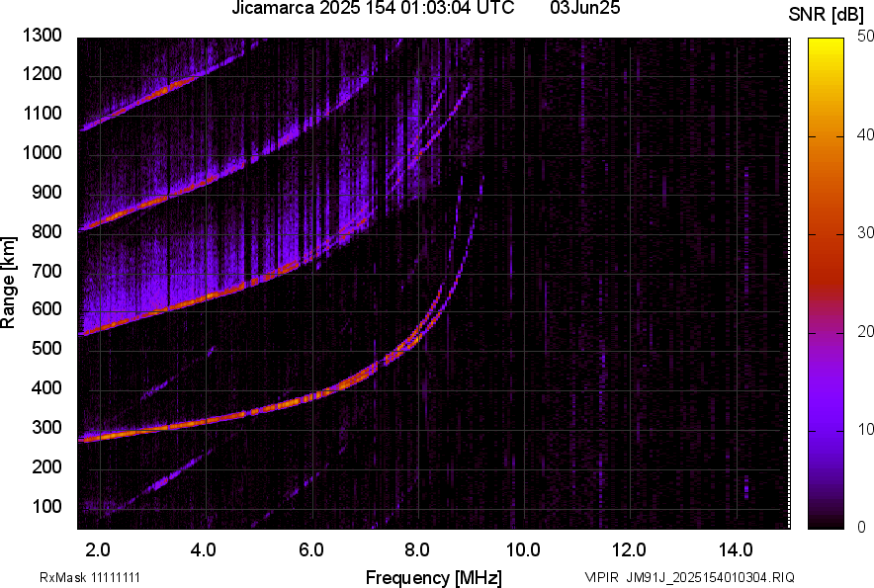This screenshot has width=874, height=588.
Task: Click the colorbar tick label "50"
Action: coord(866,37)
